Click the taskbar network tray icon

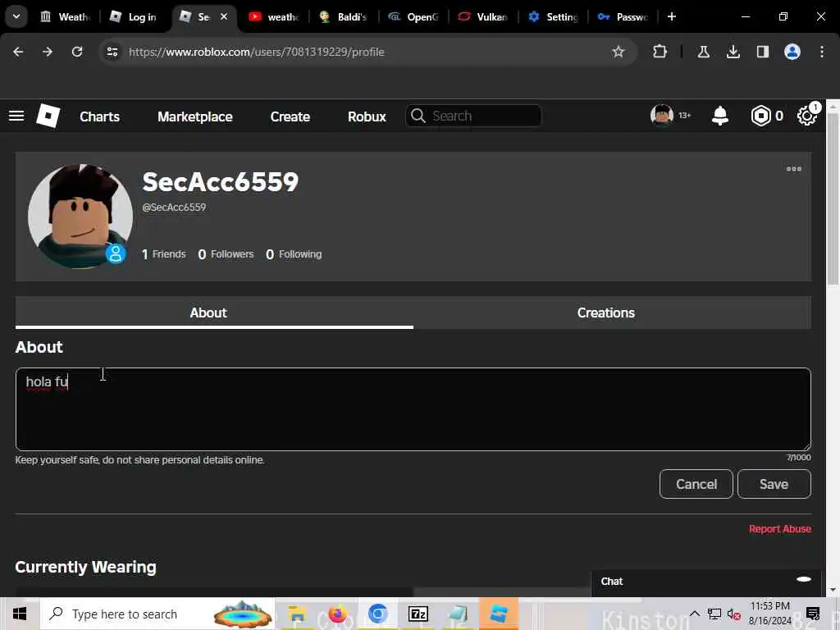(x=714, y=614)
